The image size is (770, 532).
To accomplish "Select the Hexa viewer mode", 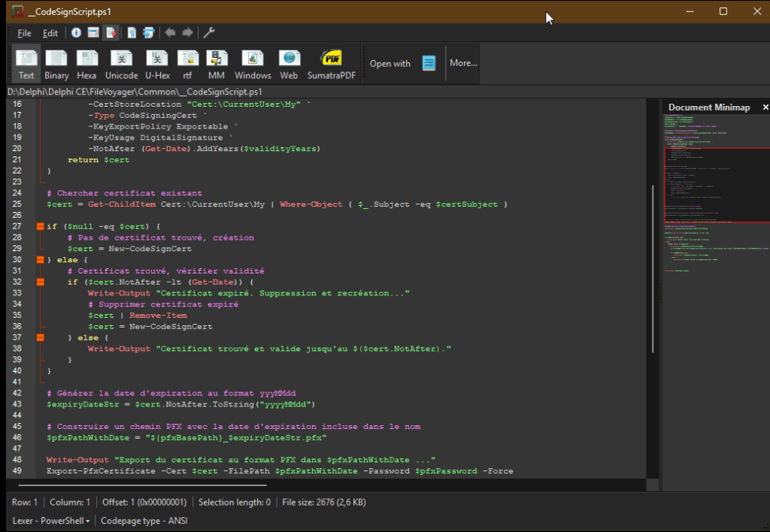I will tap(86, 64).
